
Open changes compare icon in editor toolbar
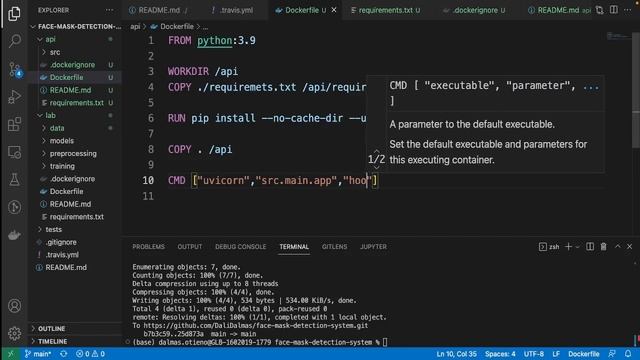(600, 10)
